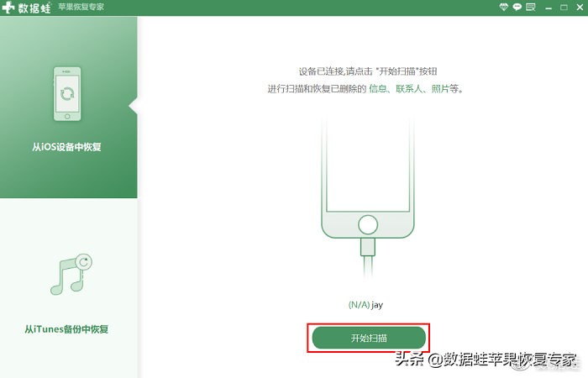Select the music note iTunes backup icon
The image size is (588, 378).
[x=71, y=274]
